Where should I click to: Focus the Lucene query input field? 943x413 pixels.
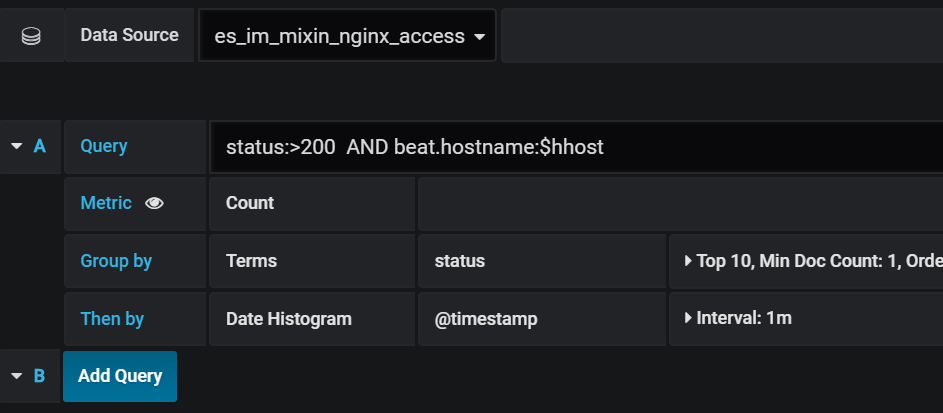click(576, 147)
